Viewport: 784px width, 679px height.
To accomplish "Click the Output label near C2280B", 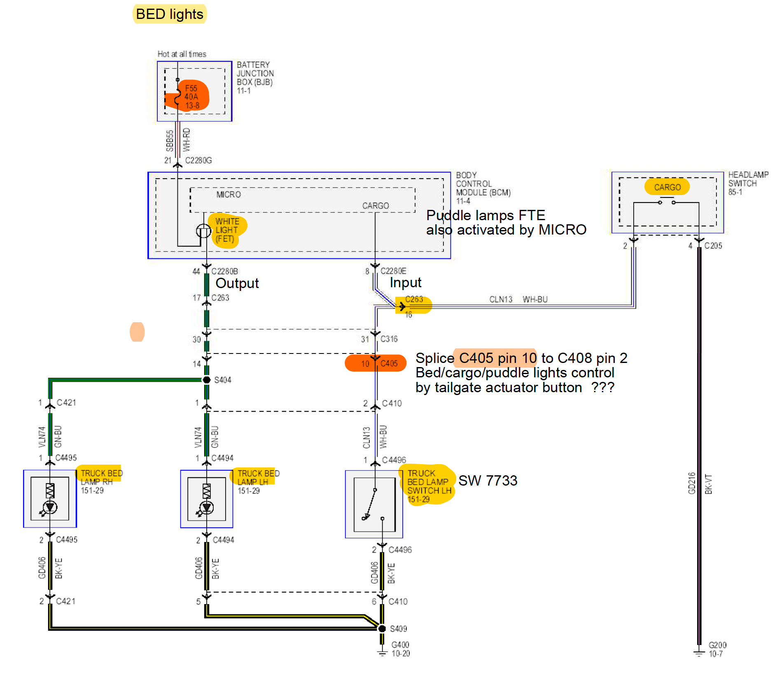I will click(x=237, y=283).
